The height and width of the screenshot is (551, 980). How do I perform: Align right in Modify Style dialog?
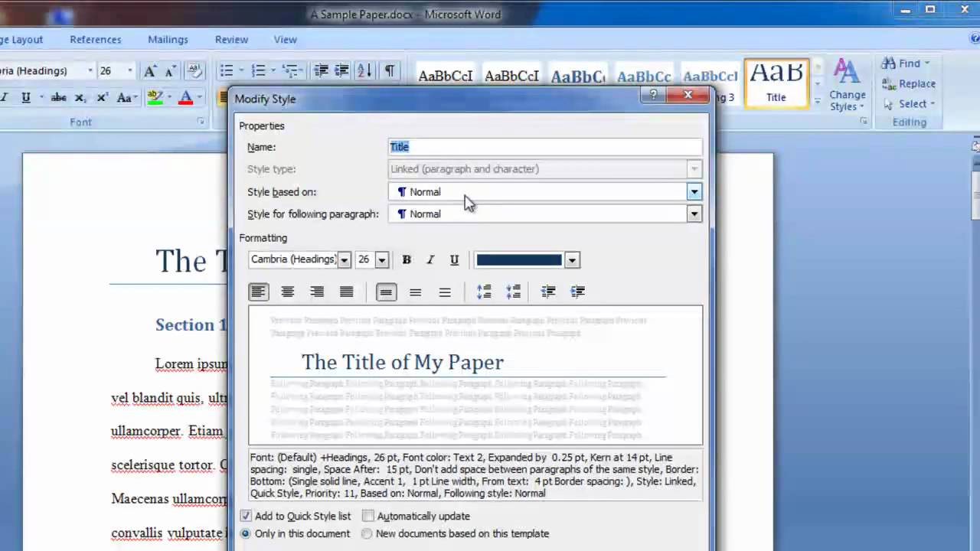(x=317, y=292)
